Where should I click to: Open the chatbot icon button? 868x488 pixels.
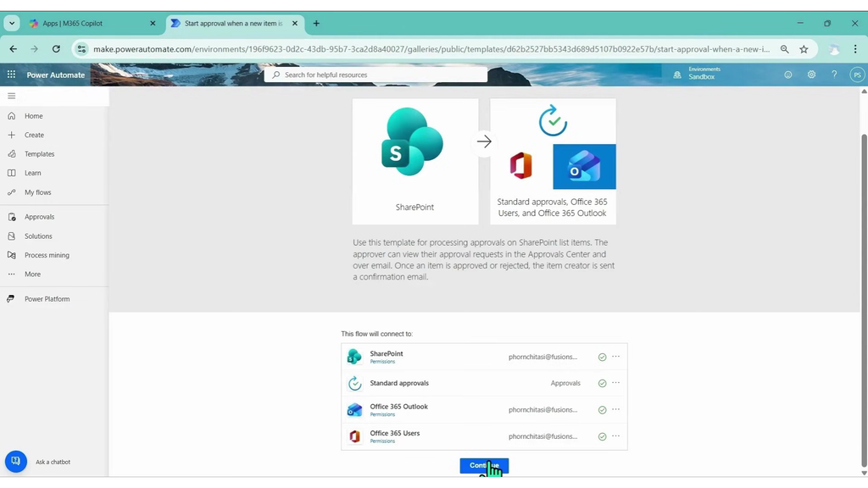pyautogui.click(x=15, y=462)
